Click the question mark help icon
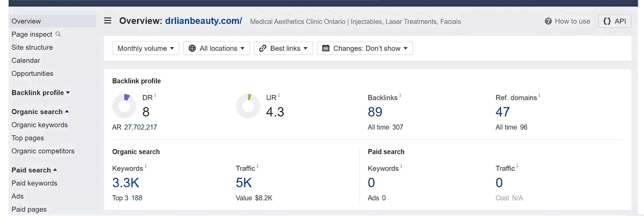Image resolution: width=644 pixels, height=216 pixels. pyautogui.click(x=548, y=21)
